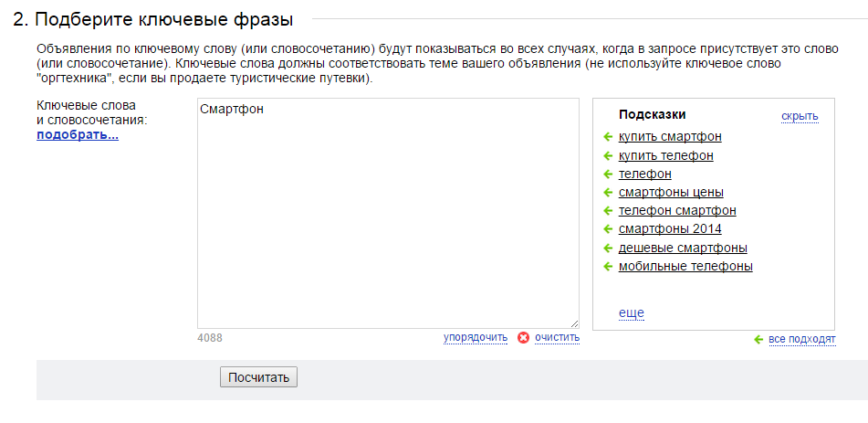868x423 pixels.
Task: Click green arrow next to купить смартфон
Action: 608,137
